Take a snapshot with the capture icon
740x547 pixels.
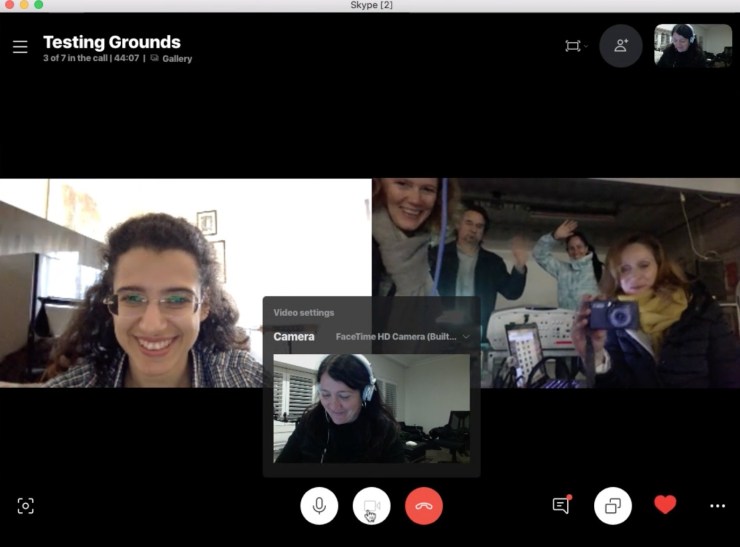[26, 506]
